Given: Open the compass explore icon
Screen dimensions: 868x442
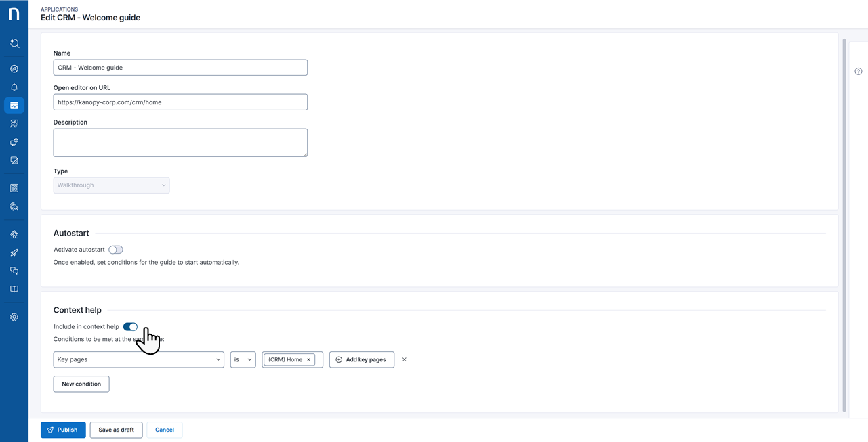Looking at the screenshot, I should (14, 69).
